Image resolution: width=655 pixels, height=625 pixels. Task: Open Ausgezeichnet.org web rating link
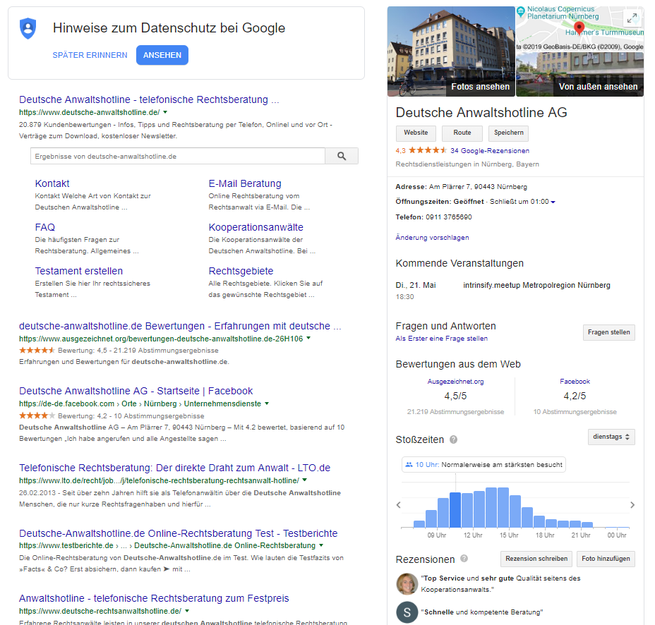tap(455, 381)
